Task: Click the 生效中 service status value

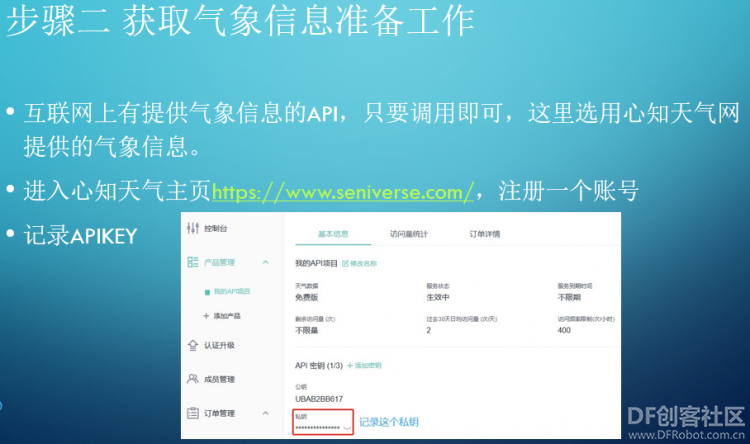Action: (438, 298)
